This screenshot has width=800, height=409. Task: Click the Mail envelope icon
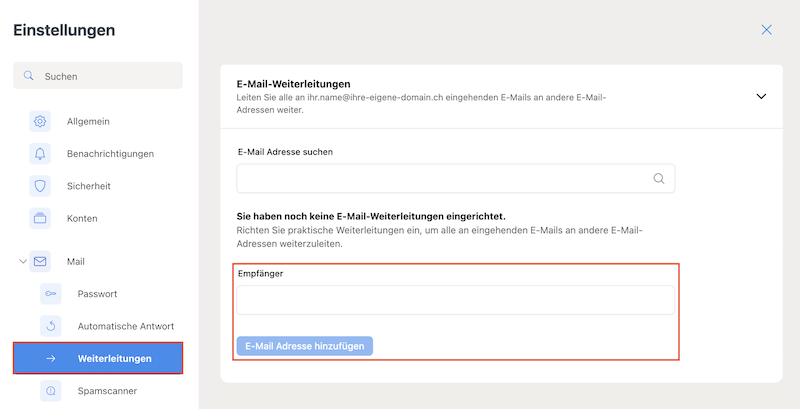[x=40, y=262]
